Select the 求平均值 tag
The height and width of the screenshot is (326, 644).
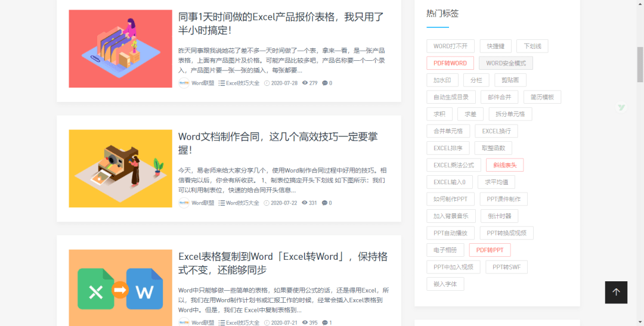497,182
